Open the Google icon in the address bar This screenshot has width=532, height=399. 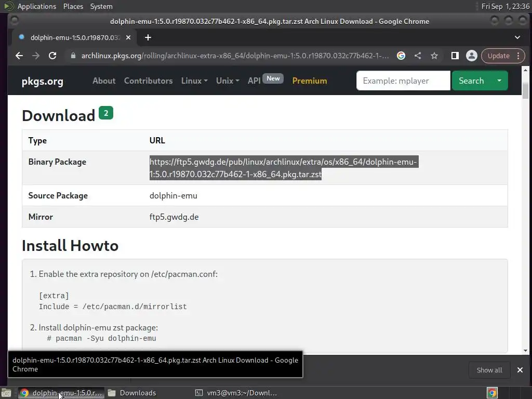pyautogui.click(x=401, y=56)
